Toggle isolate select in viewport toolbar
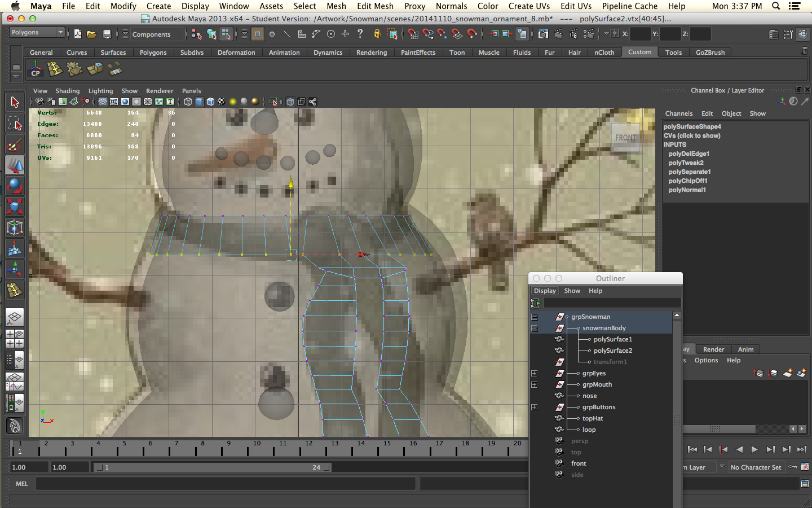 pos(273,102)
